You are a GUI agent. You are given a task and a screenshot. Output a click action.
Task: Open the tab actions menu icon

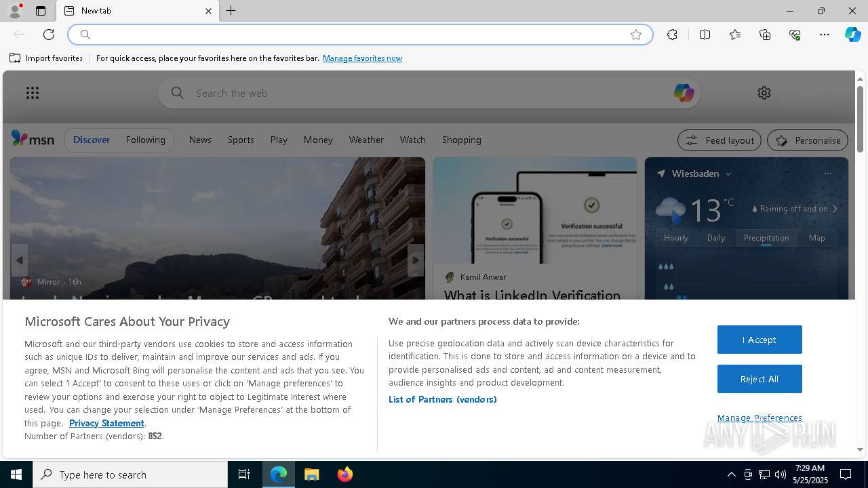click(41, 11)
